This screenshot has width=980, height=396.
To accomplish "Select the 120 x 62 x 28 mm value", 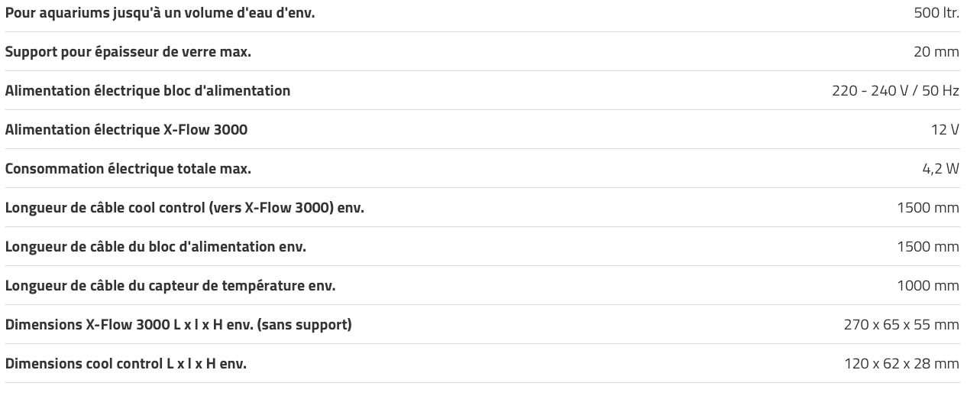I will 902,363.
